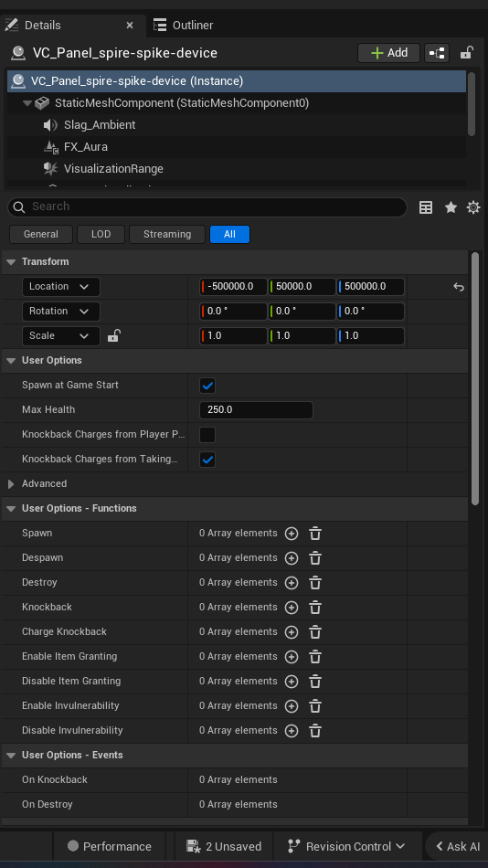488x868 pixels.
Task: Filter properties by LOD
Action: [101, 234]
